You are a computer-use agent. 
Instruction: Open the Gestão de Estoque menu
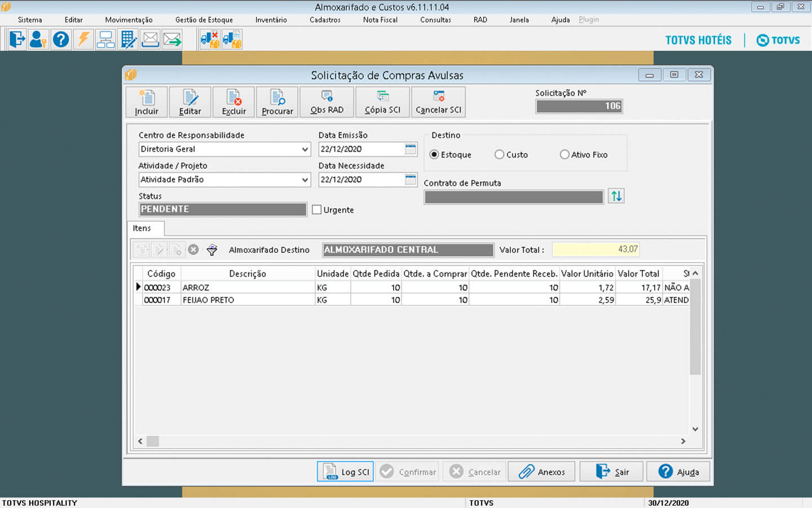click(x=204, y=20)
